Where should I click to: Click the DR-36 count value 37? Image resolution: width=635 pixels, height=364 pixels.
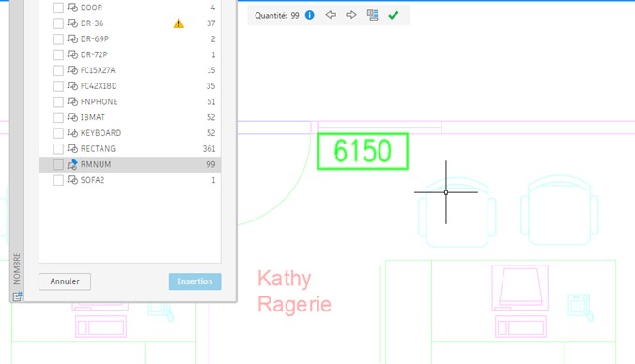(x=211, y=23)
